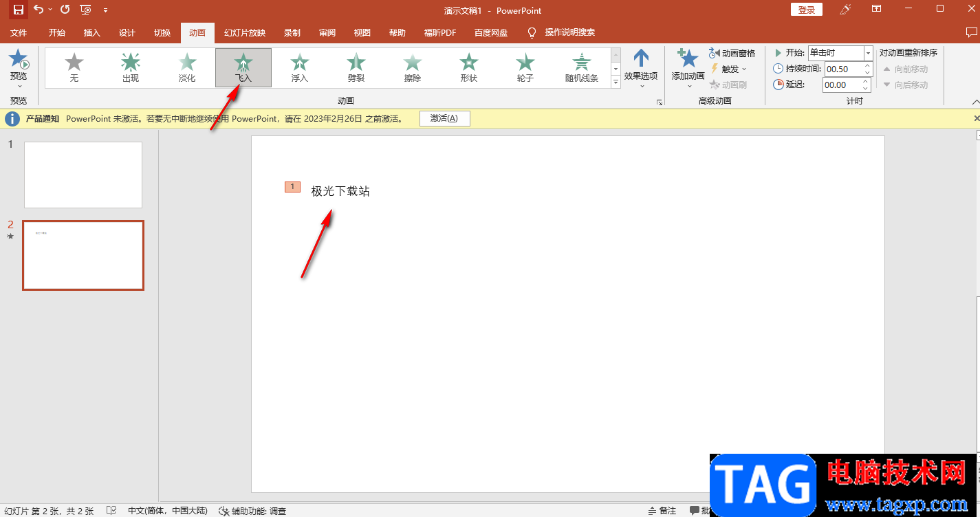
Task: Click the Duration (持续时间) input field
Action: tap(842, 69)
